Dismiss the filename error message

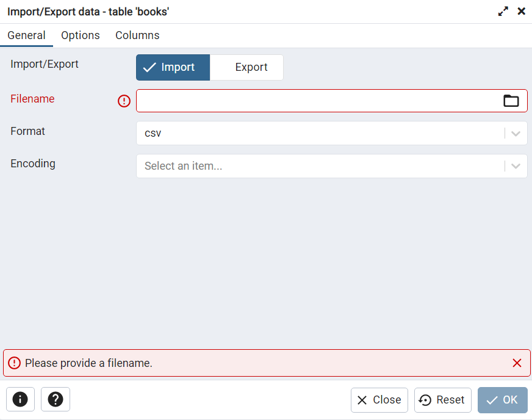(x=517, y=363)
